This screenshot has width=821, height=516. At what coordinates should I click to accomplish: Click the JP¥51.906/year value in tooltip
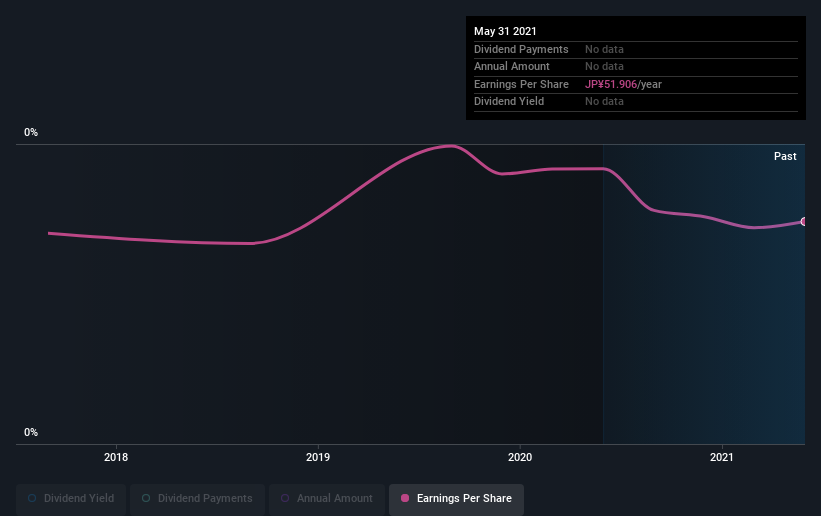coord(623,84)
